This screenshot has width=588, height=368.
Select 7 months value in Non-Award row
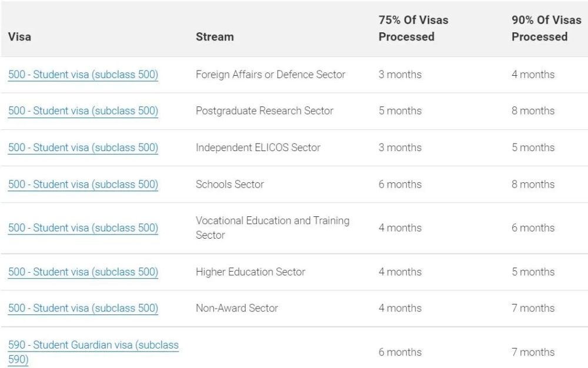(x=533, y=308)
